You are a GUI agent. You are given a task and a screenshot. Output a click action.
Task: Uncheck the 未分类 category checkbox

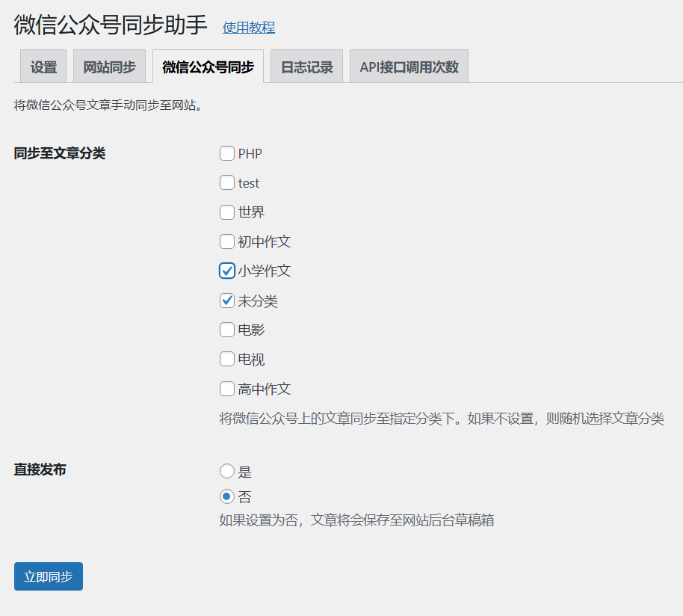(227, 301)
